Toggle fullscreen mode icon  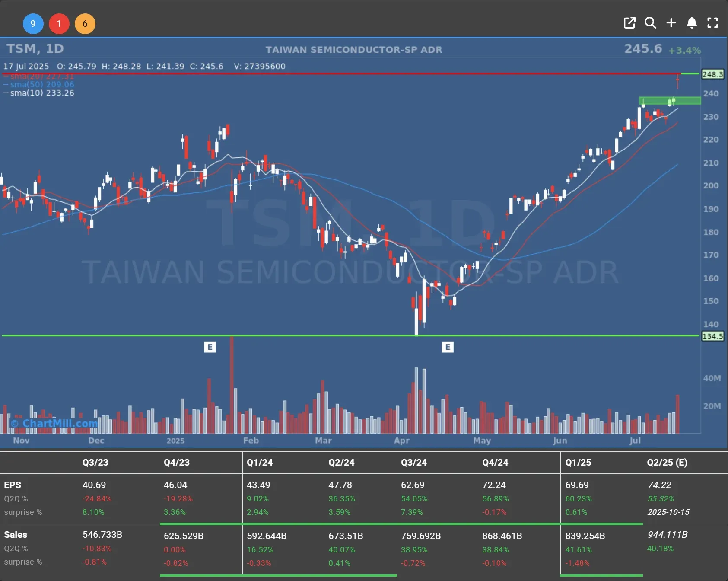(x=712, y=23)
